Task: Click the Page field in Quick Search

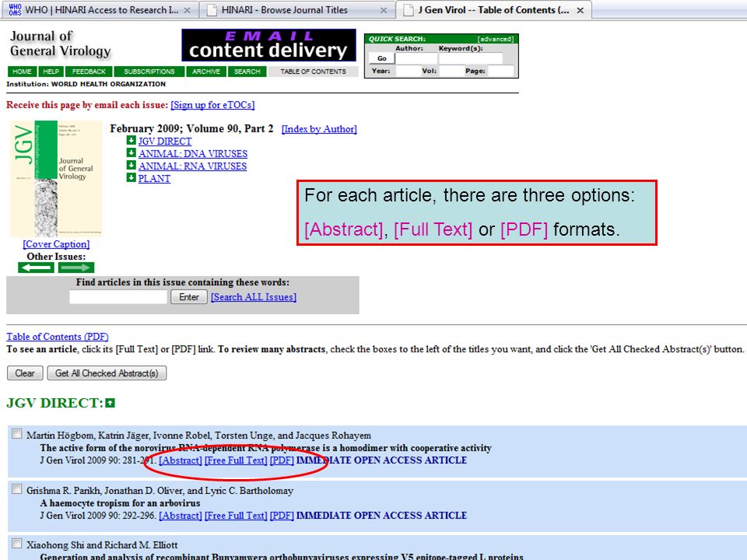Action: pos(500,72)
